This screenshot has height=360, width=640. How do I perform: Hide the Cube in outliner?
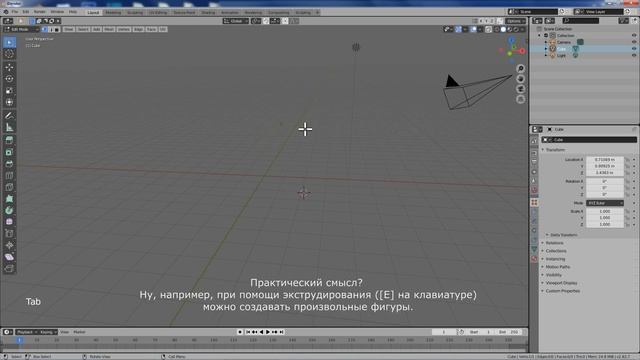pyautogui.click(x=634, y=49)
